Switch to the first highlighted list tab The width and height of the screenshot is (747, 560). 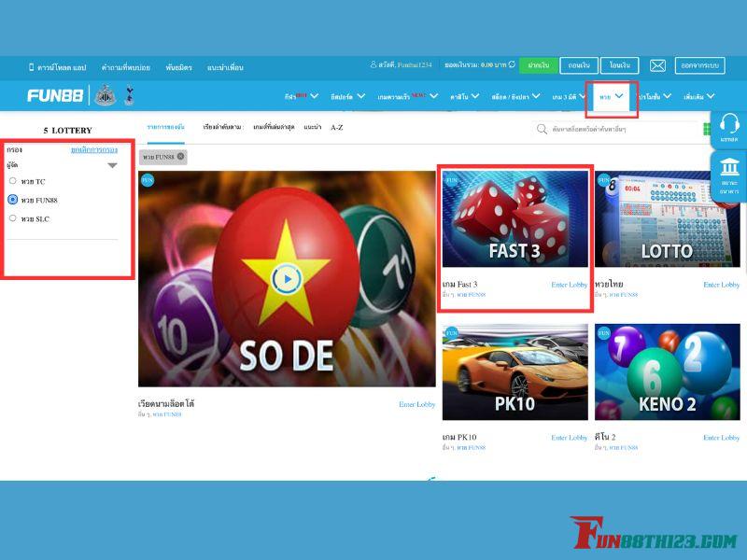[x=166, y=127]
